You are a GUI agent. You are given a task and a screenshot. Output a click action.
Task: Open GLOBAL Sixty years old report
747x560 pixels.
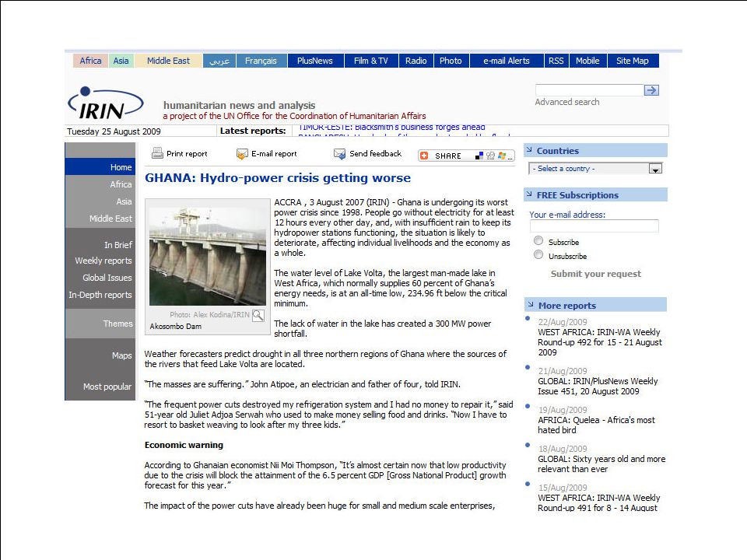click(601, 464)
